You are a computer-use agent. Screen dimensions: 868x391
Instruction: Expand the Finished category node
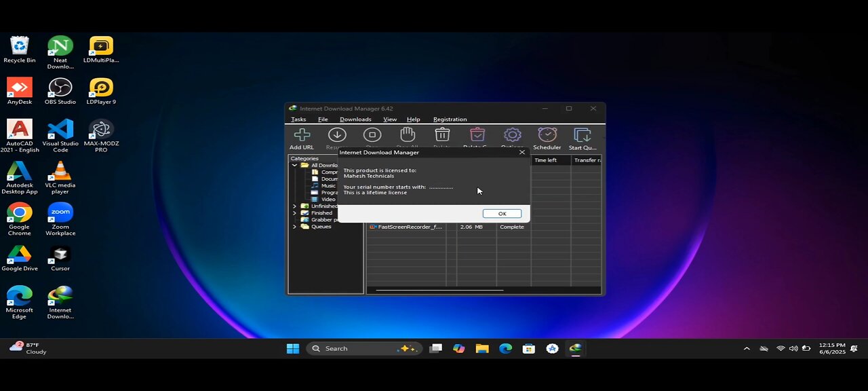(295, 212)
